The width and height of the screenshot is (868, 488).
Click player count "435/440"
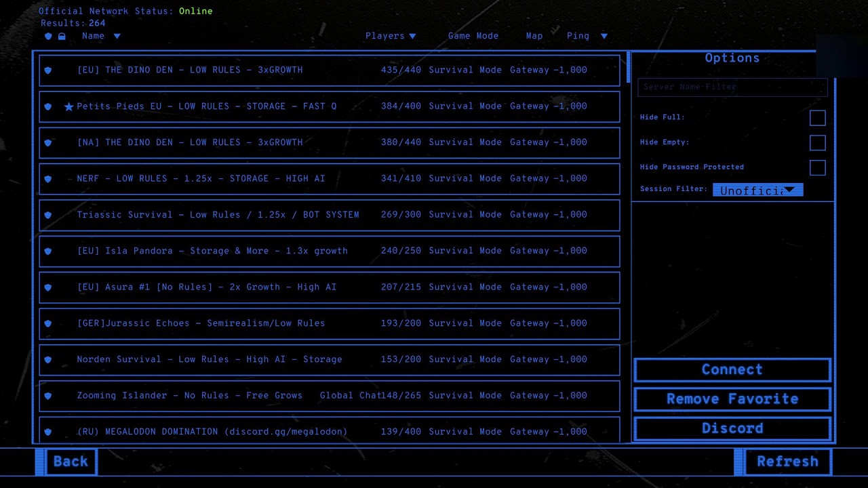point(401,70)
